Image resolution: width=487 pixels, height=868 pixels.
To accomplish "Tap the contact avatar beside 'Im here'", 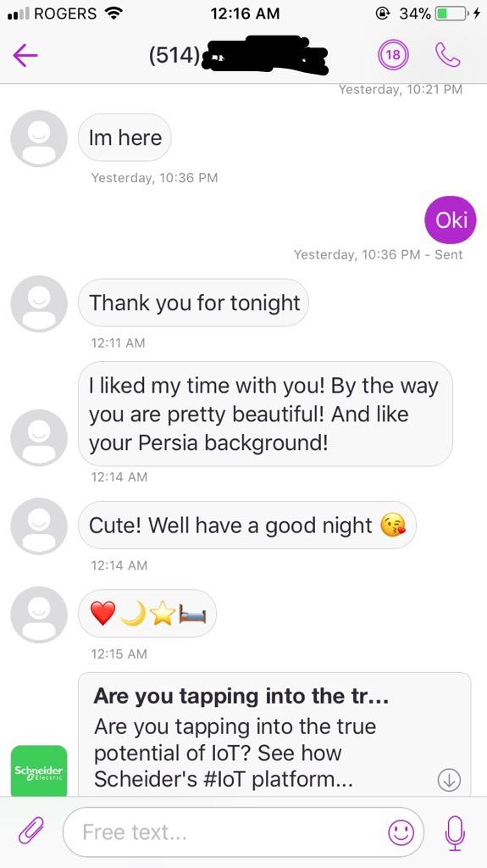I will [x=39, y=138].
